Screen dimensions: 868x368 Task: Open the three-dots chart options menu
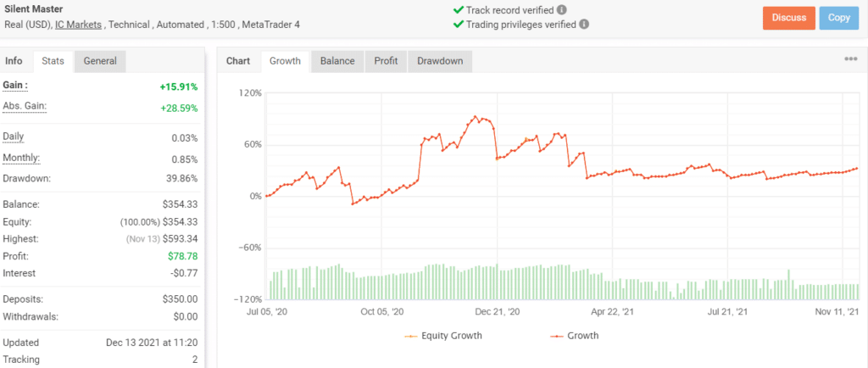point(850,59)
